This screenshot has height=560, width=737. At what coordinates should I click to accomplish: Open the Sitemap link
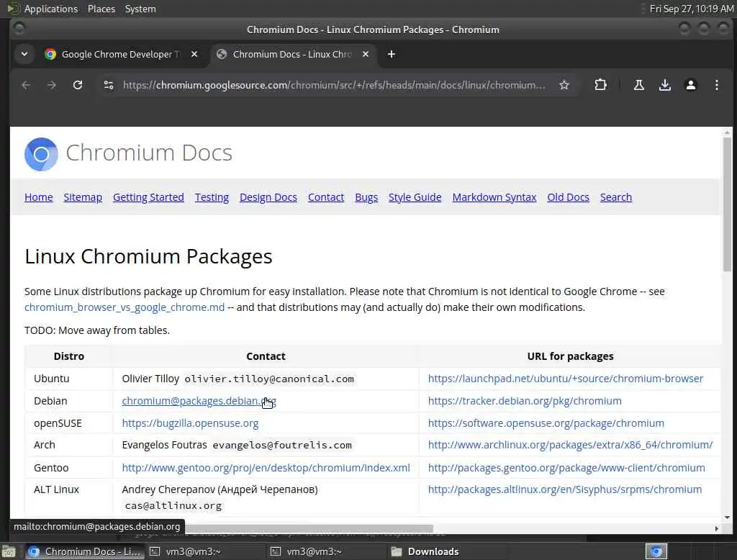coord(83,197)
